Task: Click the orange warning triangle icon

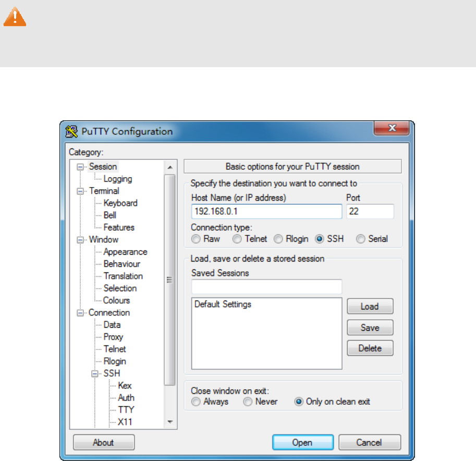Action: coord(15,17)
